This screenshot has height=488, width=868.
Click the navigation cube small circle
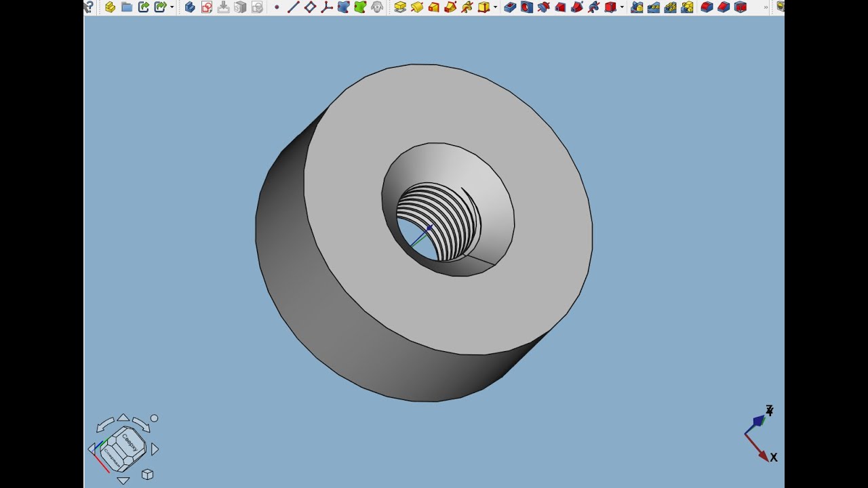(x=154, y=418)
